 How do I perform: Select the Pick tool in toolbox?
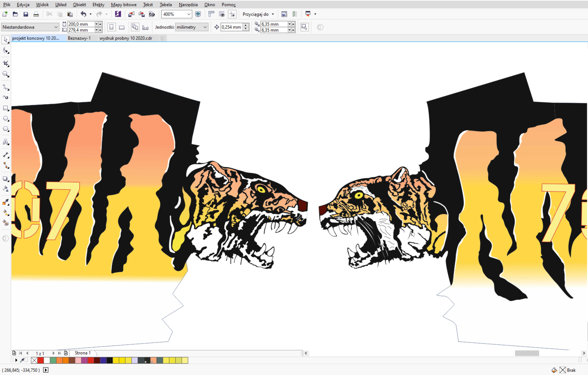pos(5,40)
